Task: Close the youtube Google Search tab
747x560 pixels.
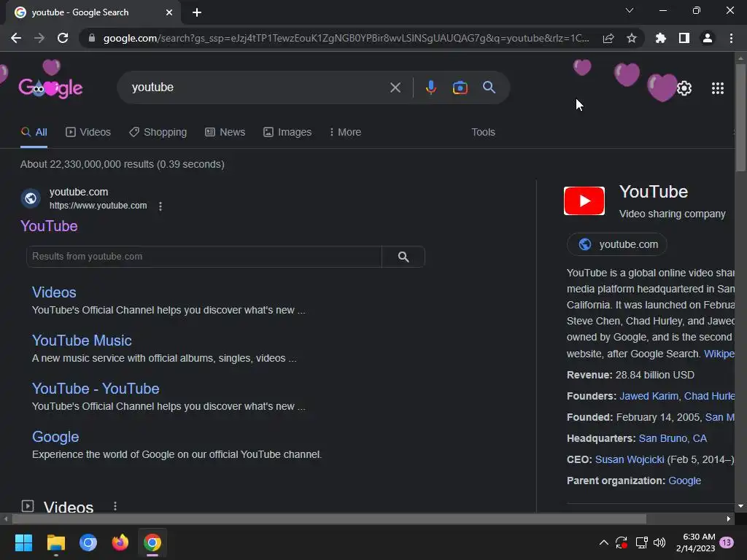Action: [169, 12]
